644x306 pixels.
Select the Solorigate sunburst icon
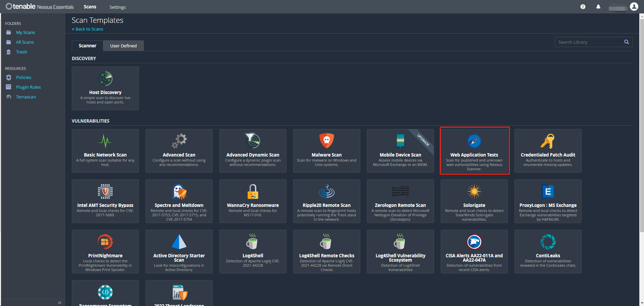tap(474, 191)
